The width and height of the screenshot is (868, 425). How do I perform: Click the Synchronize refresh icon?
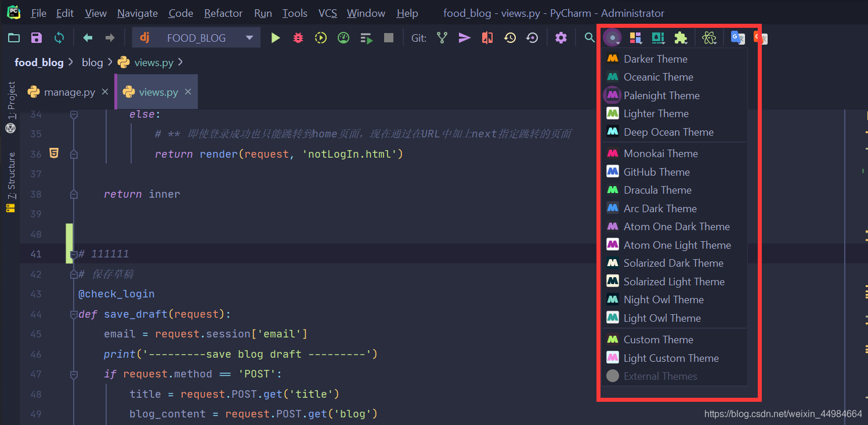tap(59, 38)
